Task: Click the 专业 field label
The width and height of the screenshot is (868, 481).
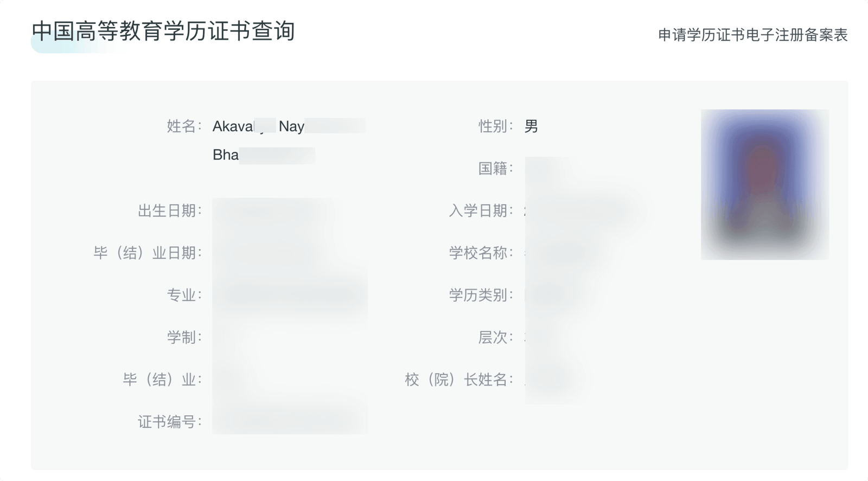Action: (184, 296)
